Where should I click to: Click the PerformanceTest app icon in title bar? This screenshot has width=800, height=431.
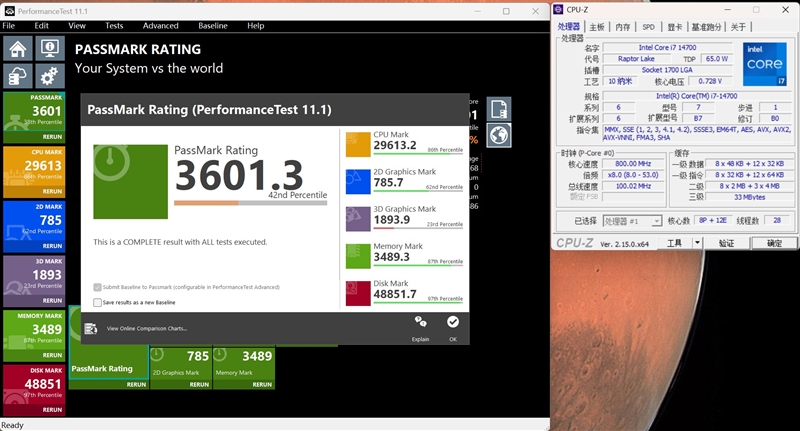(x=9, y=11)
